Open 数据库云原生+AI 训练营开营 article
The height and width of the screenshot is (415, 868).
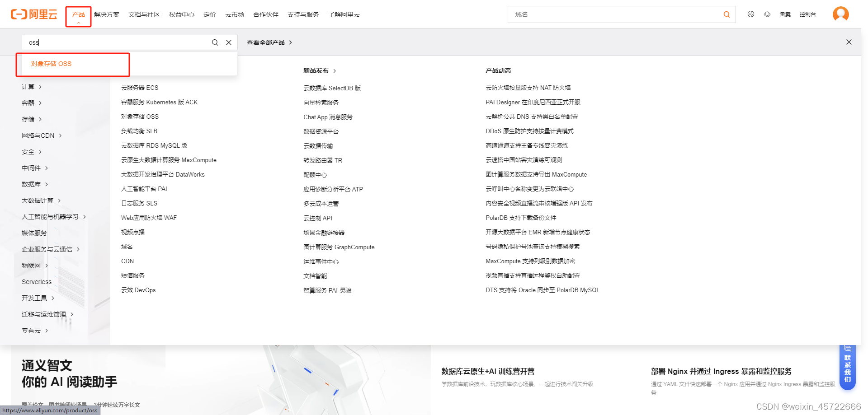(488, 371)
